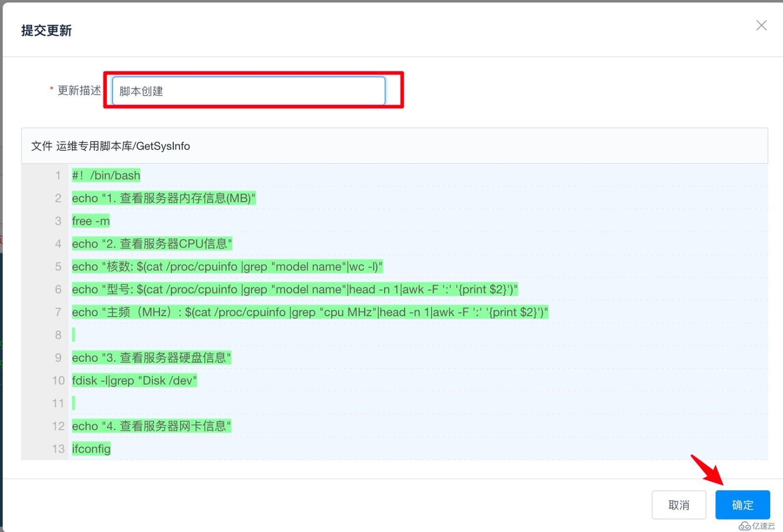Click the 型号 model name code line

pyautogui.click(x=295, y=289)
